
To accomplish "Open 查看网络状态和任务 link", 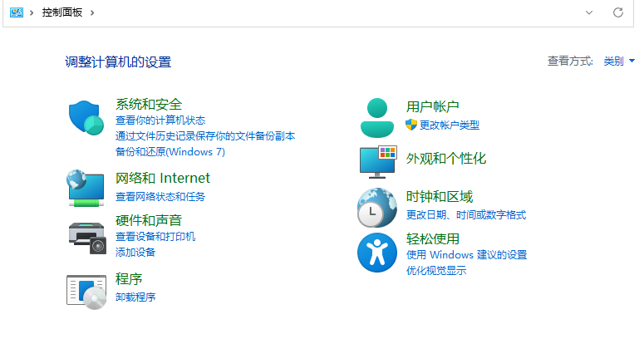I will pos(160,197).
